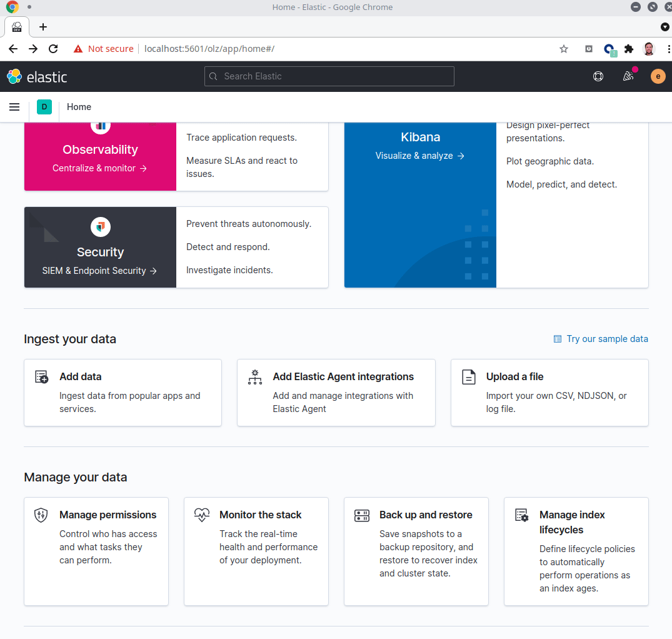Open the user avatar menu 'e'

[x=658, y=76]
